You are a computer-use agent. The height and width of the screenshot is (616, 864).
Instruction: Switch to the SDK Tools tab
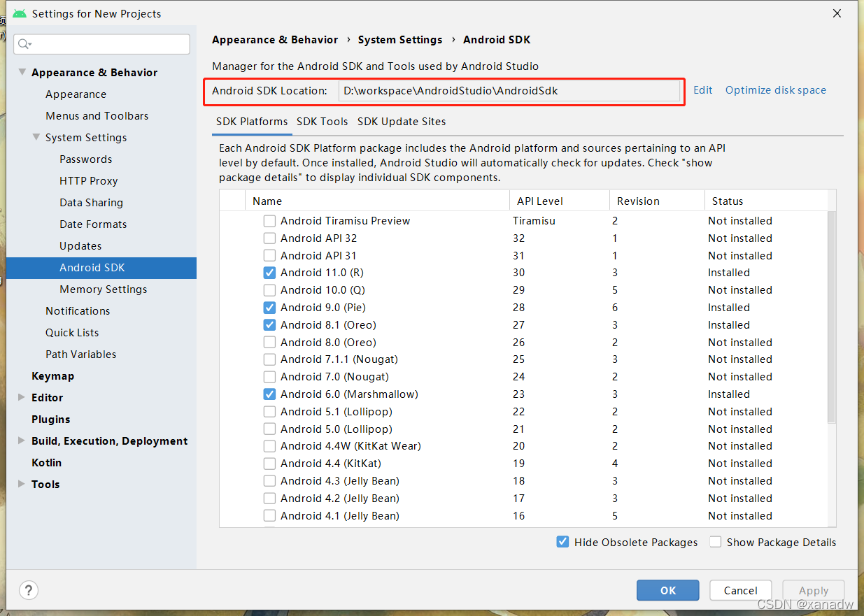323,122
